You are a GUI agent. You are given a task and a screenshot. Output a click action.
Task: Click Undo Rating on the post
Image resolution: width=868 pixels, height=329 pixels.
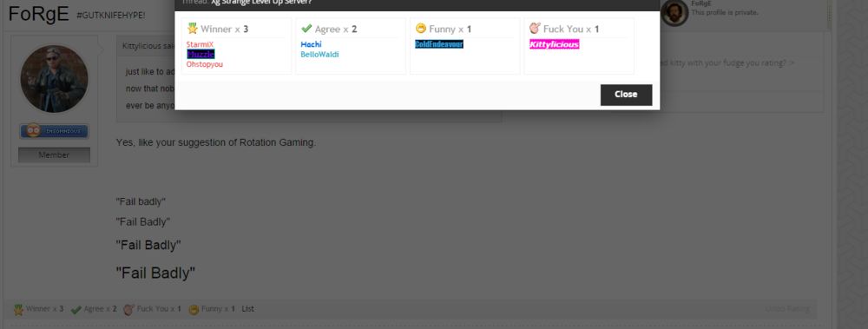point(787,309)
